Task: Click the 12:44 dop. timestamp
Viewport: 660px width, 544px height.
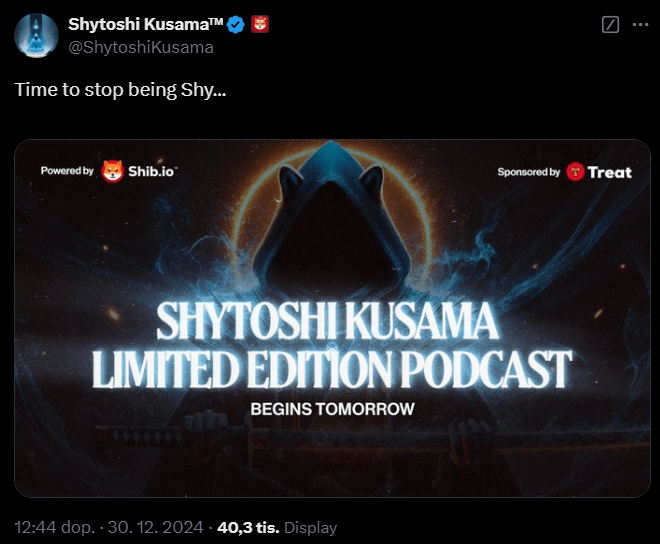Action: tap(55, 527)
